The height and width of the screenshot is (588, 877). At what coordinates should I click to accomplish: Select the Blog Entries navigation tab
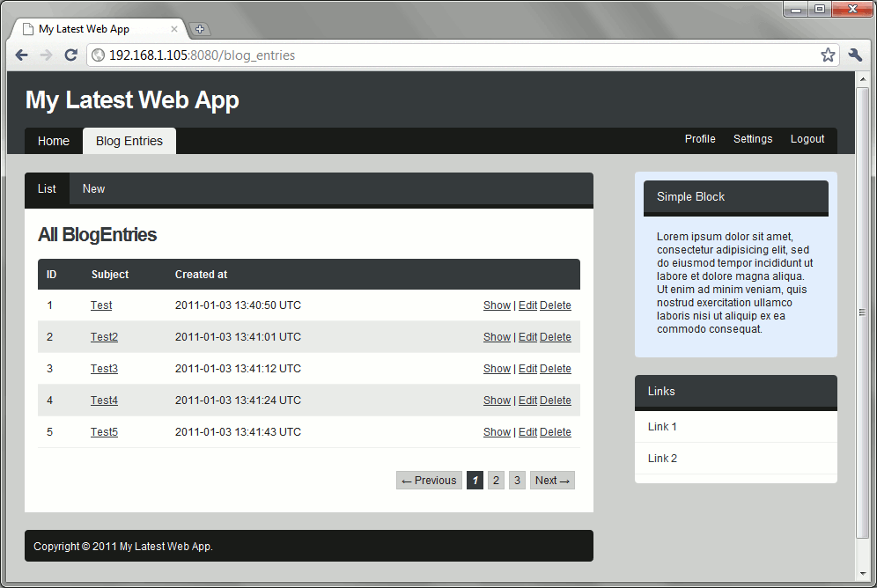[129, 141]
